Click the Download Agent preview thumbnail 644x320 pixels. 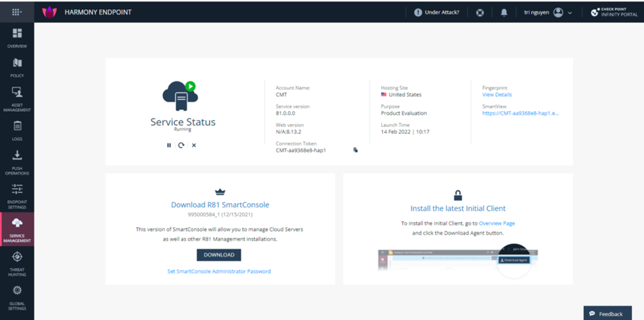coord(458,261)
